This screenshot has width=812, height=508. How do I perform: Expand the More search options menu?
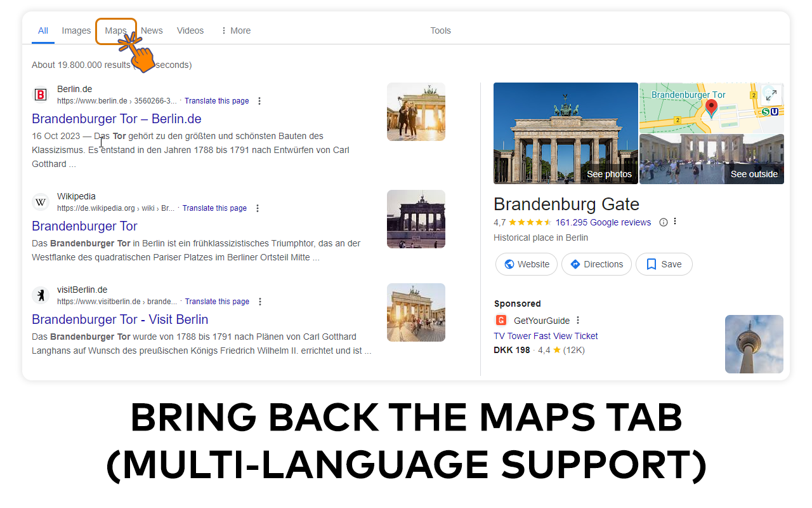pos(235,30)
